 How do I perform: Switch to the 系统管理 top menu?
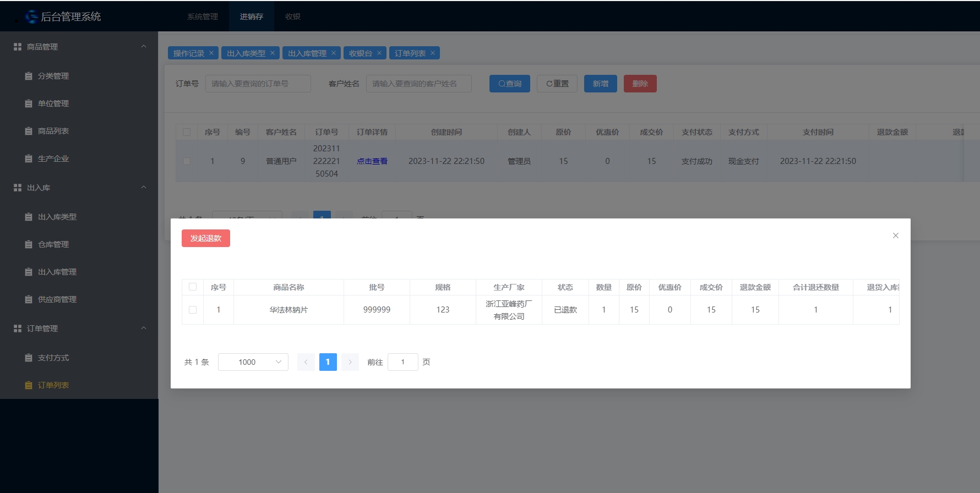203,17
